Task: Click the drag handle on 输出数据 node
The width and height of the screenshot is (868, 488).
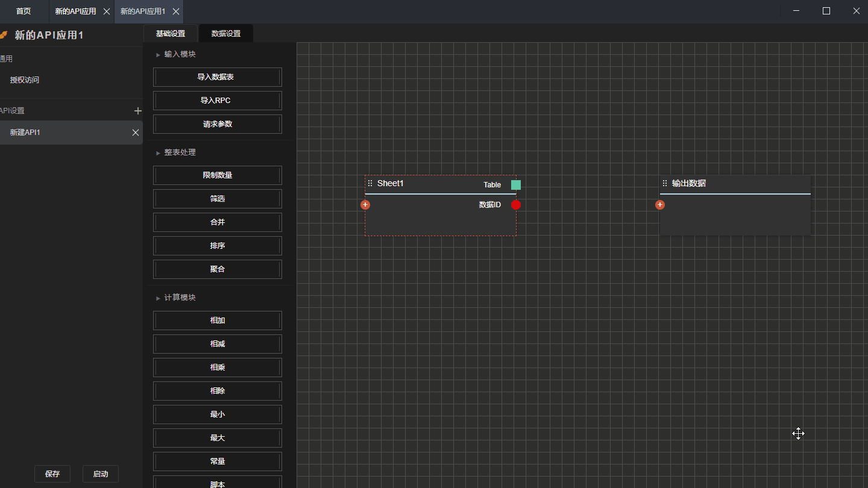Action: point(665,183)
